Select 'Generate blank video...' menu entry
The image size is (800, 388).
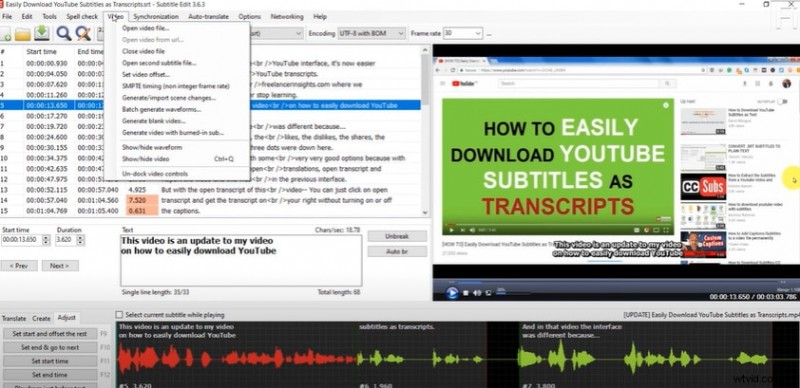coord(177,121)
